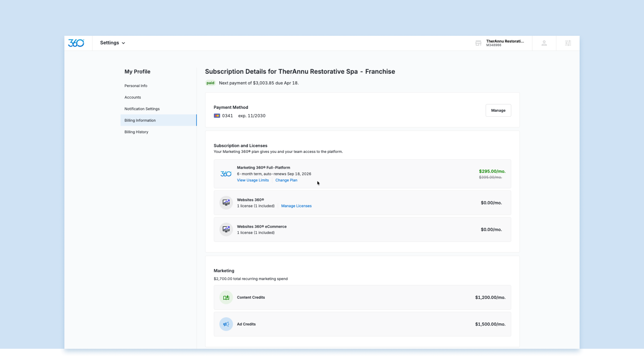Open the storefront account switcher icon

coord(478,43)
